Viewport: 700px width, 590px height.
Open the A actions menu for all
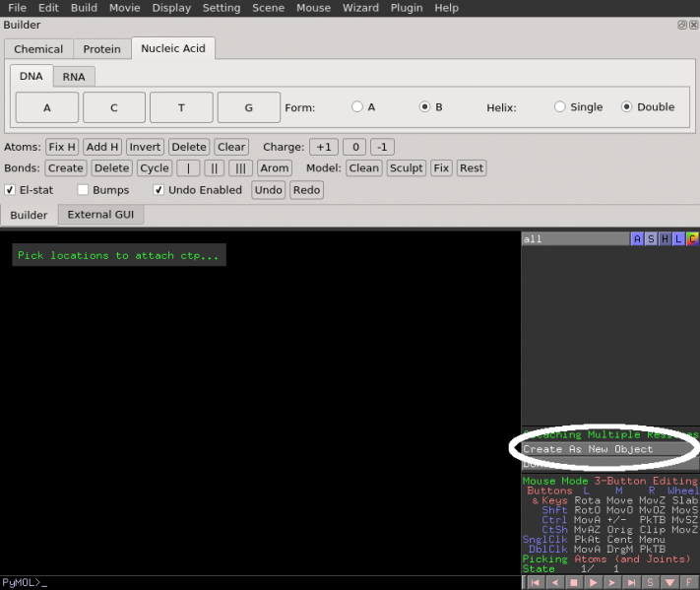[638, 238]
